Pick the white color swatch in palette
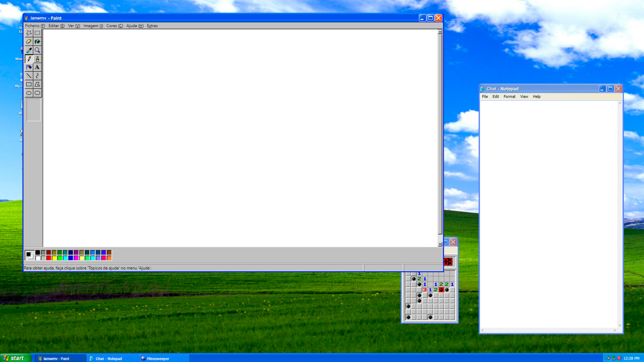The width and height of the screenshot is (644, 362). tap(38, 258)
